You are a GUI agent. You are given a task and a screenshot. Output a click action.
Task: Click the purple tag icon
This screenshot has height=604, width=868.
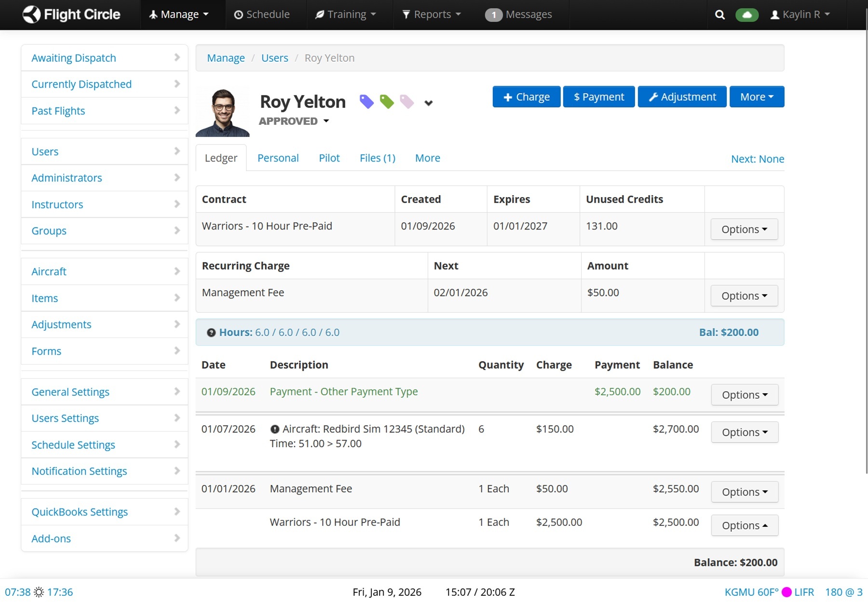[366, 102]
